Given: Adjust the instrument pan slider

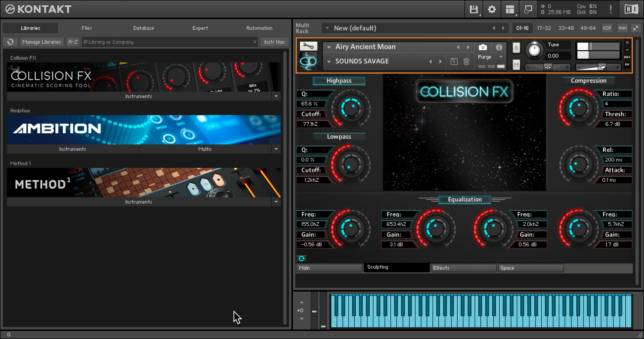Looking at the screenshot, I should point(548,67).
